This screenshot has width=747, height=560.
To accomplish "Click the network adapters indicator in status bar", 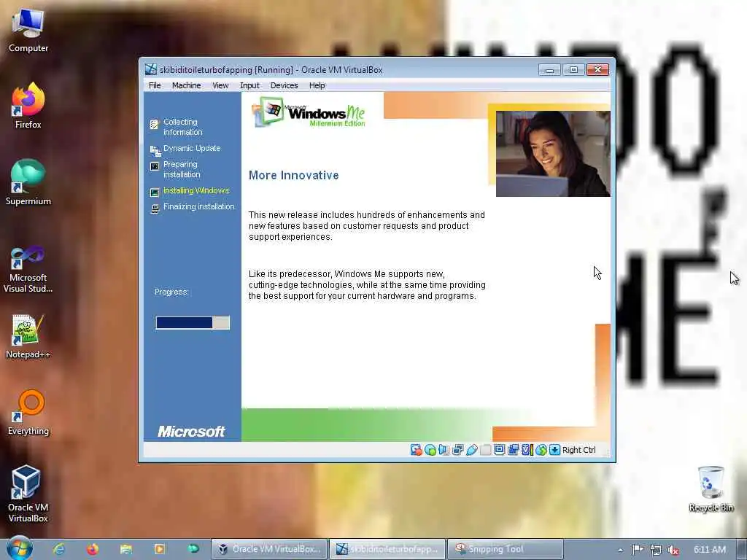I will pyautogui.click(x=458, y=450).
